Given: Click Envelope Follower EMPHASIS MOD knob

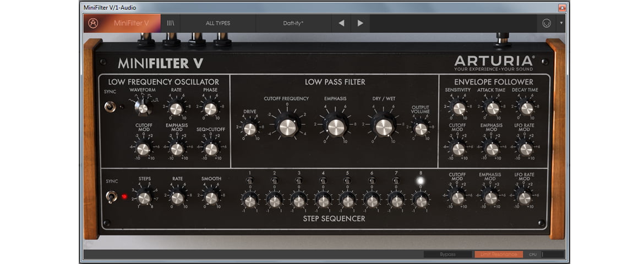Looking at the screenshot, I should click(492, 149).
